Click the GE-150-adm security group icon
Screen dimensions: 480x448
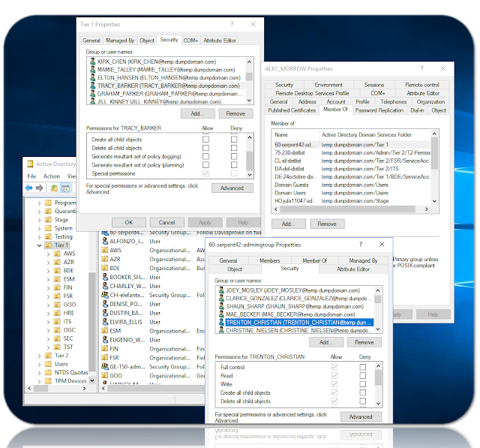click(105, 366)
